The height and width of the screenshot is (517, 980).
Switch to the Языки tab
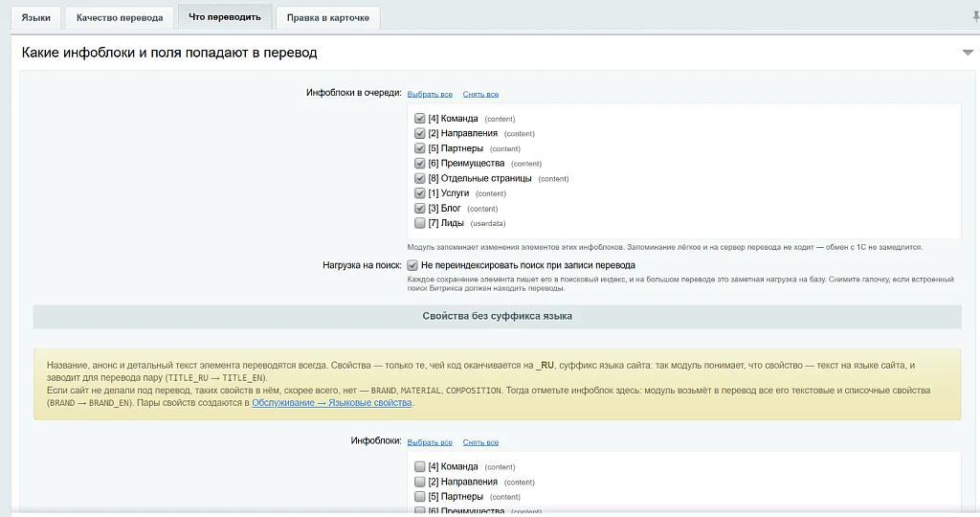click(x=35, y=17)
